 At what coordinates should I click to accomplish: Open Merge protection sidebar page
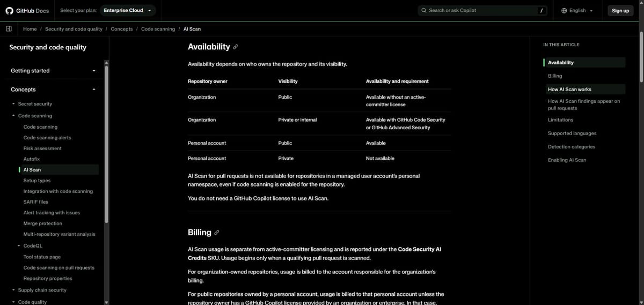point(43,224)
